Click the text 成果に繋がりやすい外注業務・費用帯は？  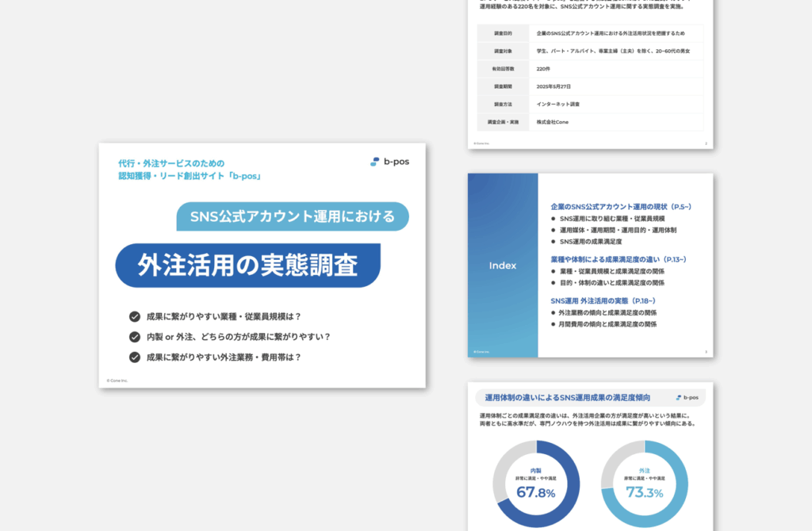pyautogui.click(x=224, y=357)
